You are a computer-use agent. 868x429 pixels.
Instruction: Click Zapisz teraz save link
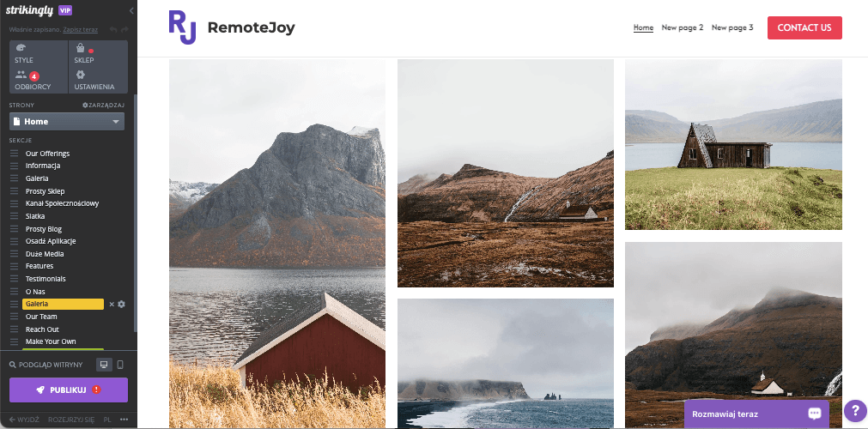[x=80, y=29]
